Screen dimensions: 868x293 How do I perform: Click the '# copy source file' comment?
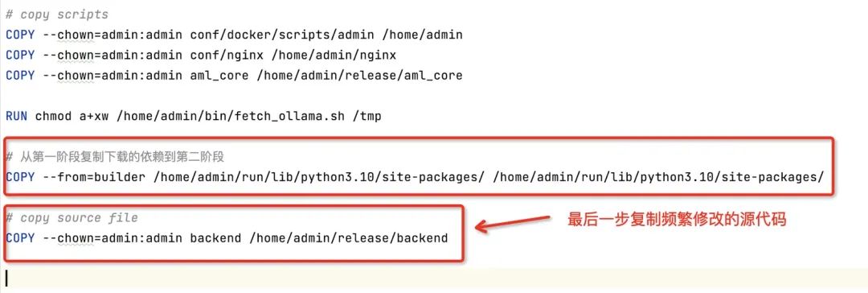click(72, 218)
